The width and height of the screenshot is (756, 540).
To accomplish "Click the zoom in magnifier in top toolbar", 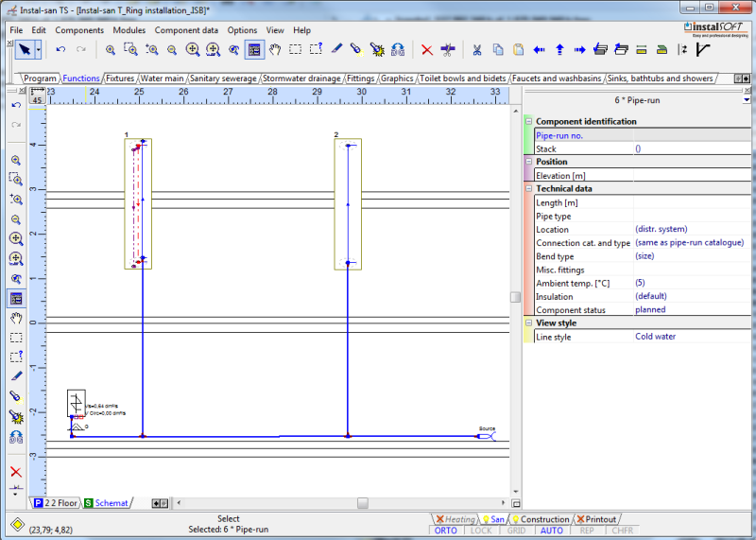I will 111,50.
